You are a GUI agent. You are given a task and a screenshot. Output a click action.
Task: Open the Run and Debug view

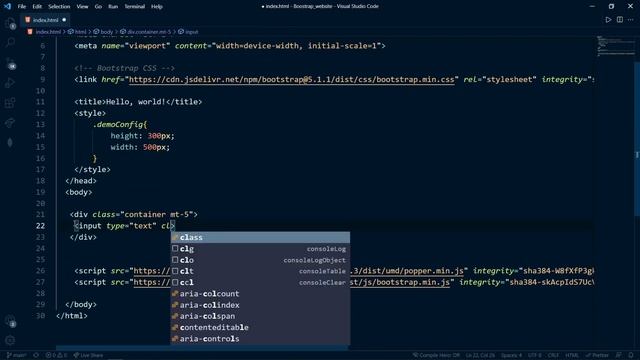[x=10, y=83]
